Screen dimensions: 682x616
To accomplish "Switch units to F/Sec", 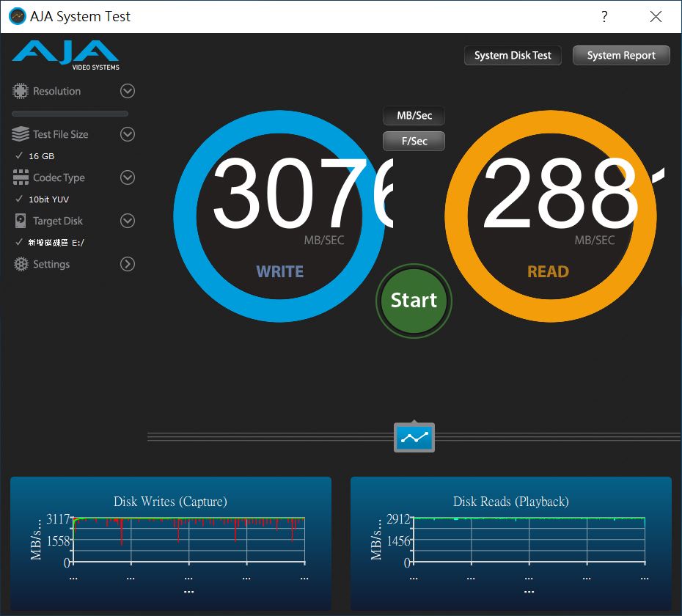I will [x=414, y=141].
